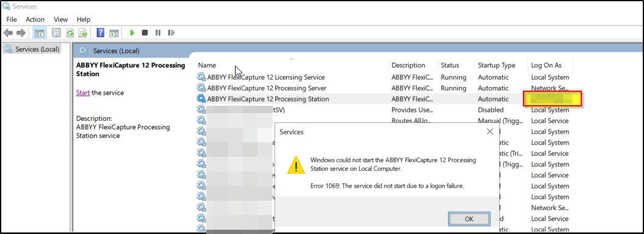Go back with the toolbar Back arrow
Screen dimensions: 644x234
click(8, 33)
